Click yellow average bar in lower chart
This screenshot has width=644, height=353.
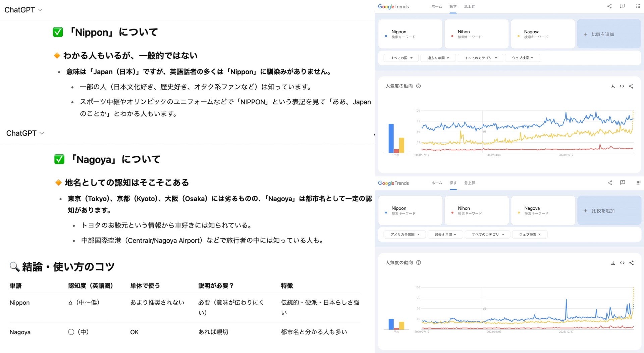(401, 325)
